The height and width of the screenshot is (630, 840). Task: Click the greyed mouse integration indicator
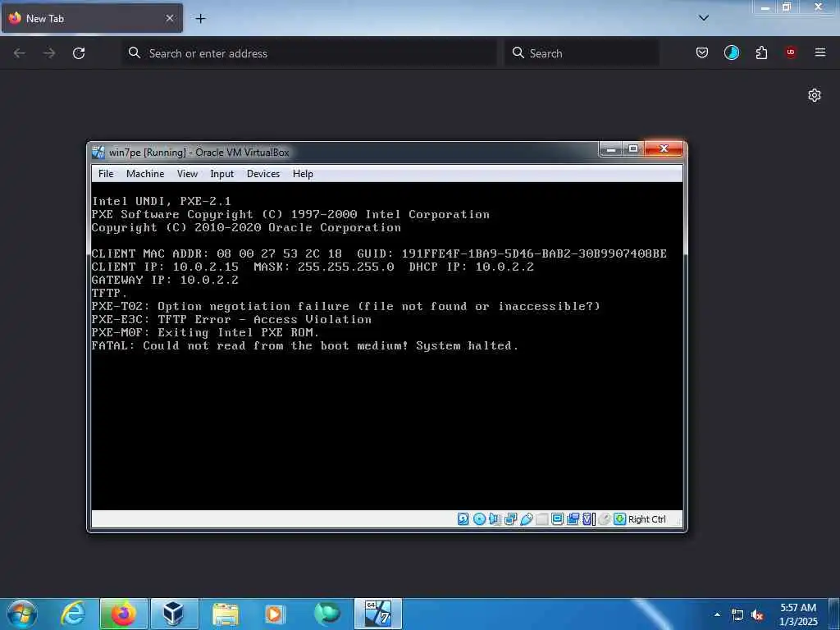pyautogui.click(x=605, y=518)
